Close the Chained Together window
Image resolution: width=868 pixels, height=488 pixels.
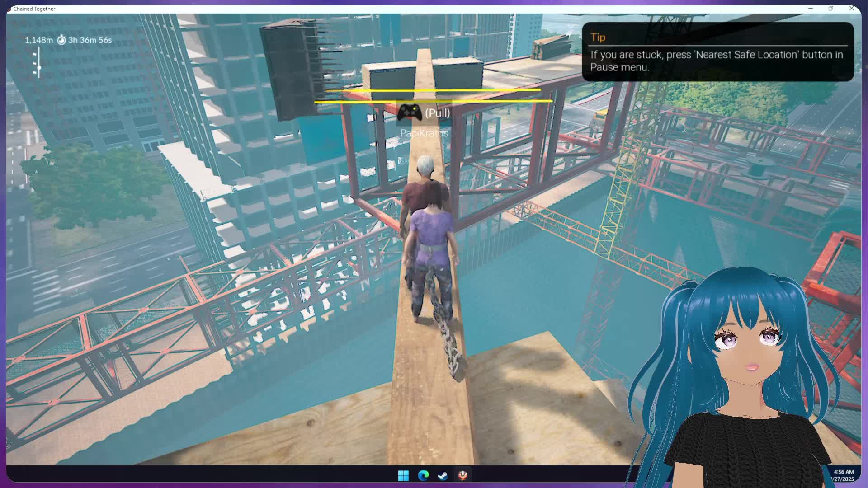click(x=851, y=9)
